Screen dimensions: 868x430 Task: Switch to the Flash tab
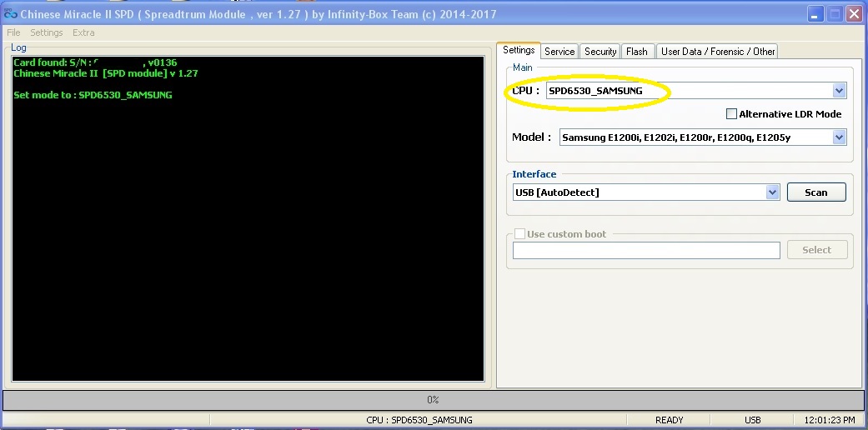(637, 52)
